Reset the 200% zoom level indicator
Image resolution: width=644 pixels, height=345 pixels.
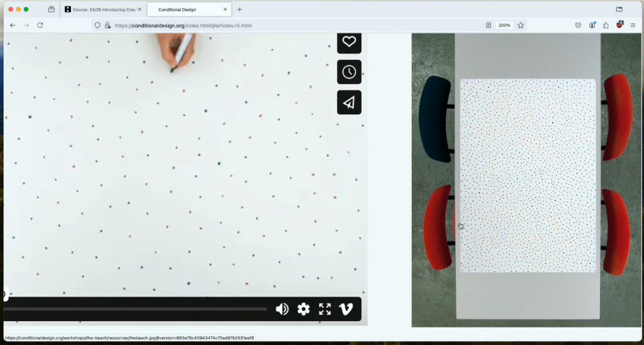point(504,25)
